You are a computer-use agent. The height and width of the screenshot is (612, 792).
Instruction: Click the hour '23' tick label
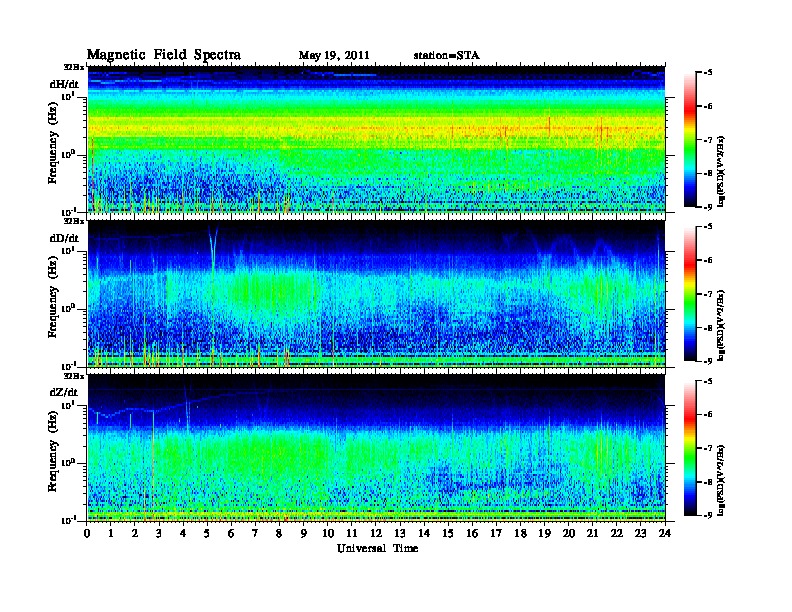point(641,533)
